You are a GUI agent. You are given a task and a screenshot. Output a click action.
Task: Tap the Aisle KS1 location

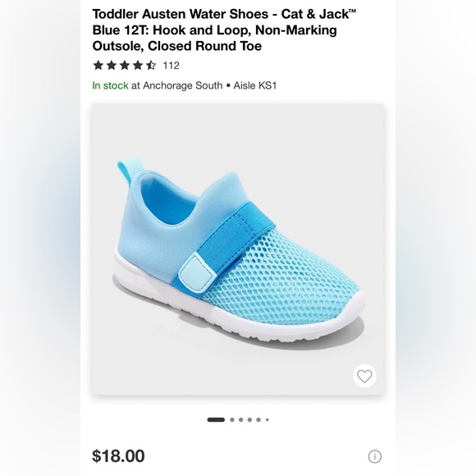pyautogui.click(x=255, y=85)
